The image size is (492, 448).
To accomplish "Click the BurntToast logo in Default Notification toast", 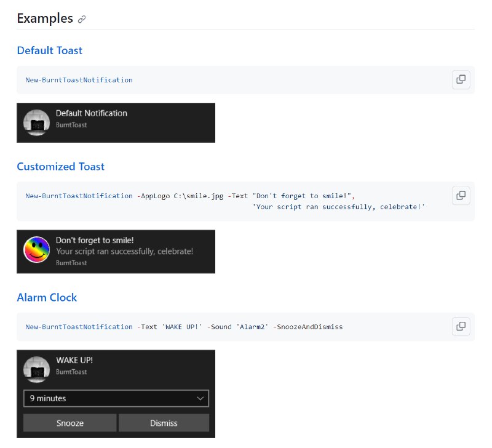I will pos(36,122).
